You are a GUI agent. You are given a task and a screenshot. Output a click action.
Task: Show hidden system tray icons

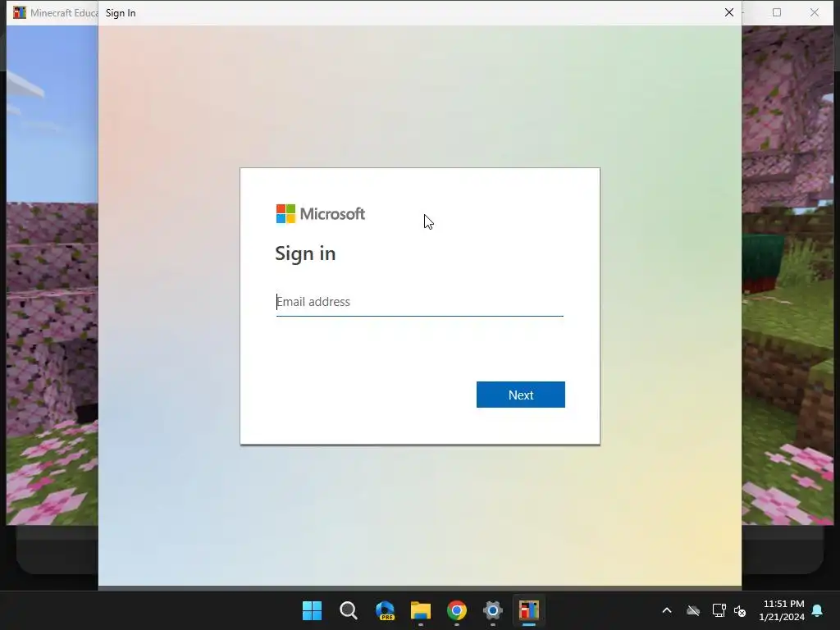point(667,610)
